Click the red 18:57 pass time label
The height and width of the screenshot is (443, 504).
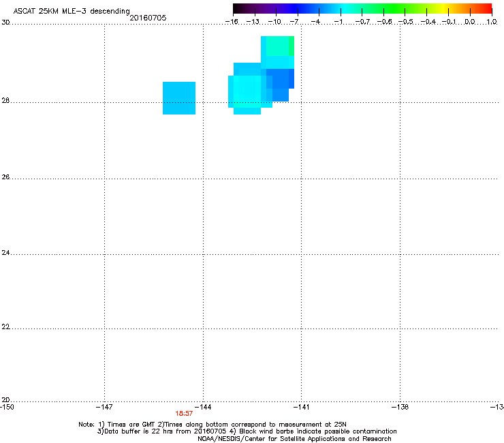coord(184,414)
